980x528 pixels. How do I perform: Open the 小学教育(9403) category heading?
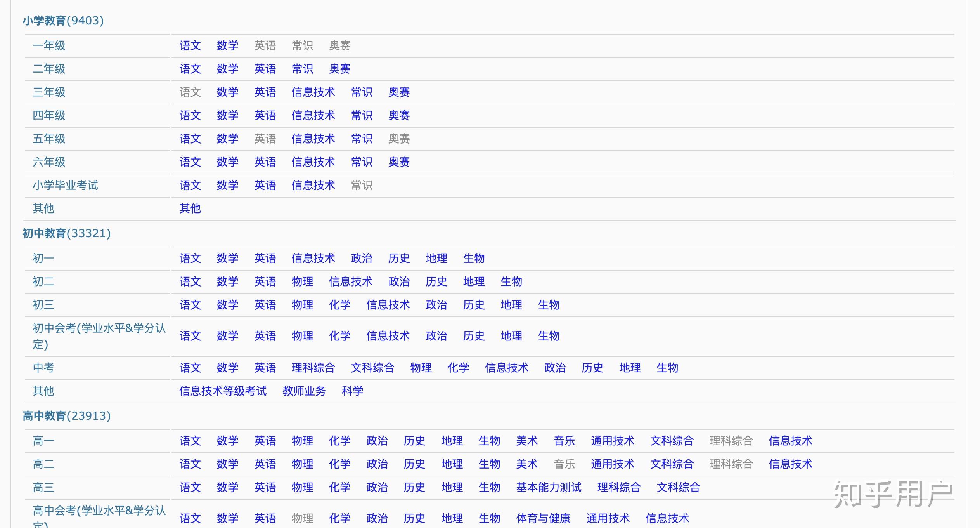[63, 21]
